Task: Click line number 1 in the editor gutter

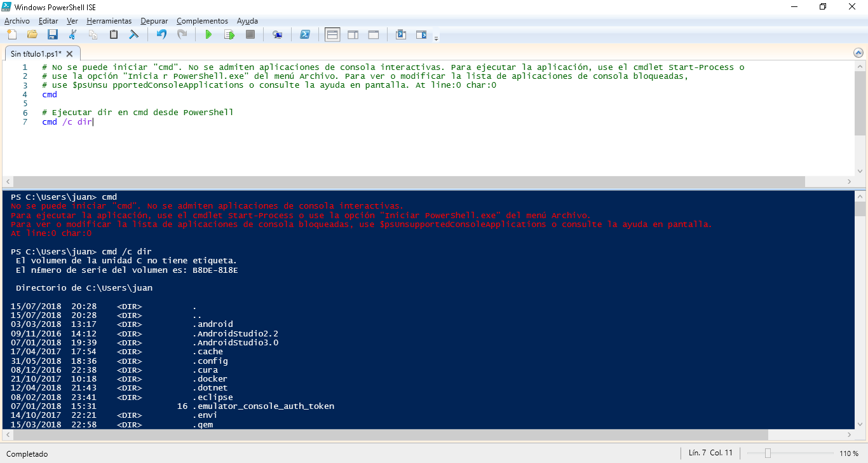Action: 24,67
